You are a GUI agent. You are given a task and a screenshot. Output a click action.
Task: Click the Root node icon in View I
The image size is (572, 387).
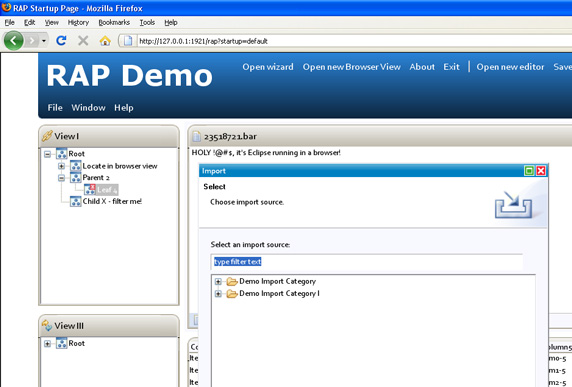[61, 154]
